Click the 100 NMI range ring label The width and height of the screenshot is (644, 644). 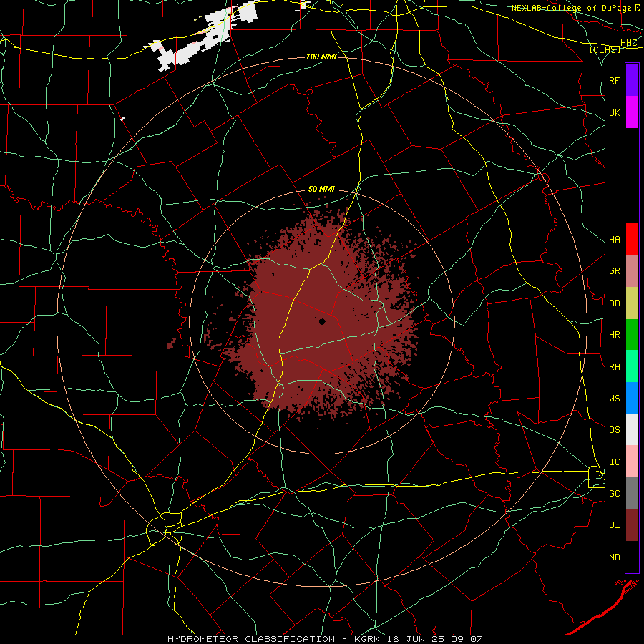pos(321,57)
